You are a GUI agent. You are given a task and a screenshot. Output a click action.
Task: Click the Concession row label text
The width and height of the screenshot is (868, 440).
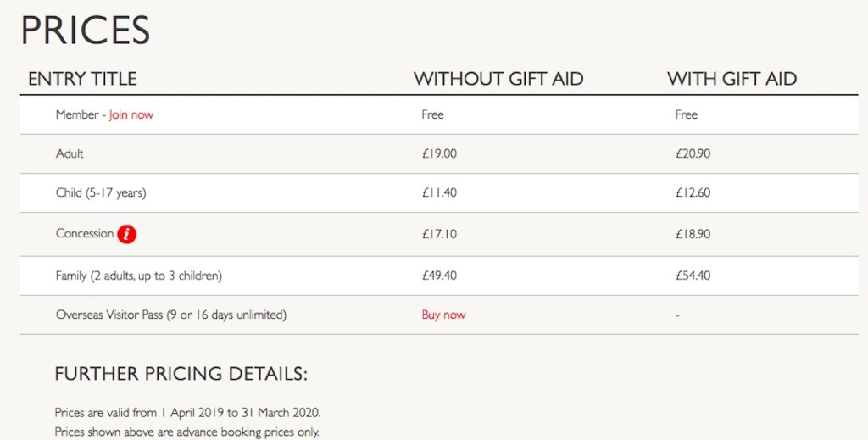point(84,233)
